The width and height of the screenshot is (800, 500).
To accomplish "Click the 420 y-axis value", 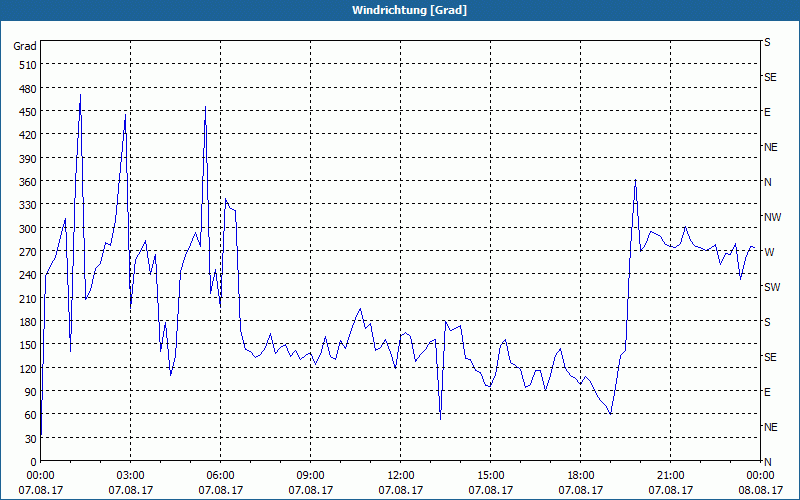I will pyautogui.click(x=28, y=135).
